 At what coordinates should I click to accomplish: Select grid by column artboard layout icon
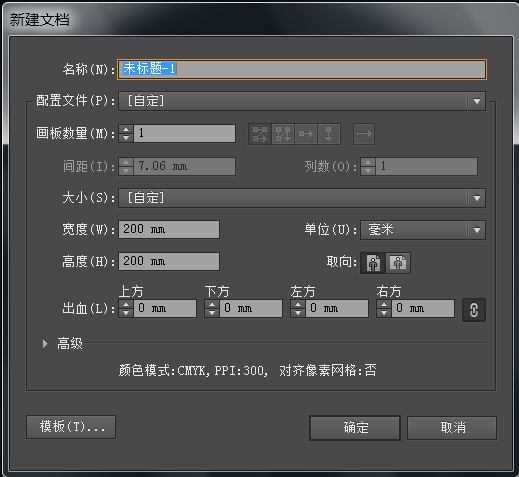tap(283, 134)
